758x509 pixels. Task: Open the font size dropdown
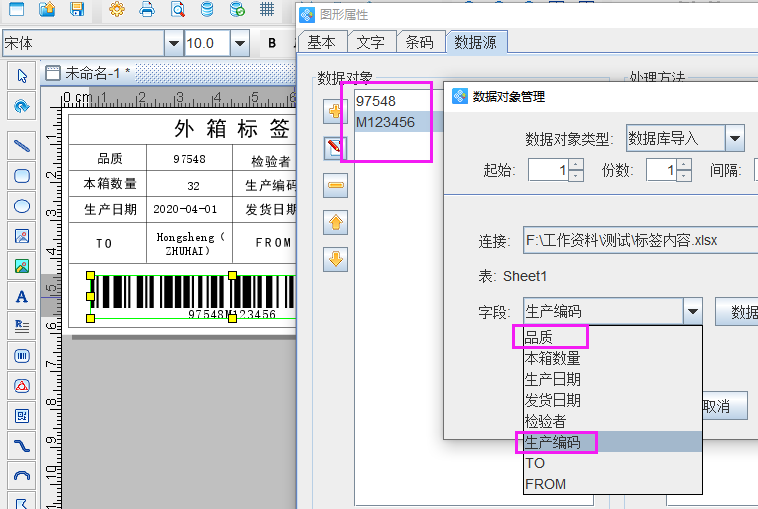[240, 43]
